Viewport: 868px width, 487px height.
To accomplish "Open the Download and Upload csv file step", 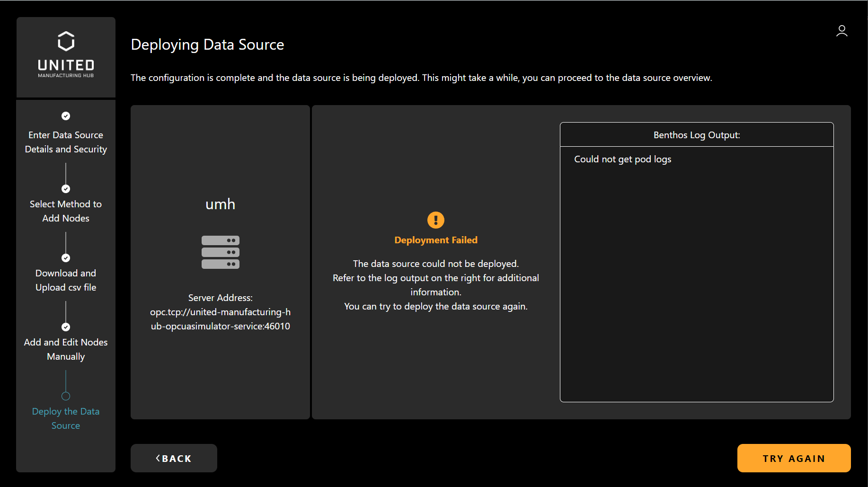I will click(x=66, y=280).
